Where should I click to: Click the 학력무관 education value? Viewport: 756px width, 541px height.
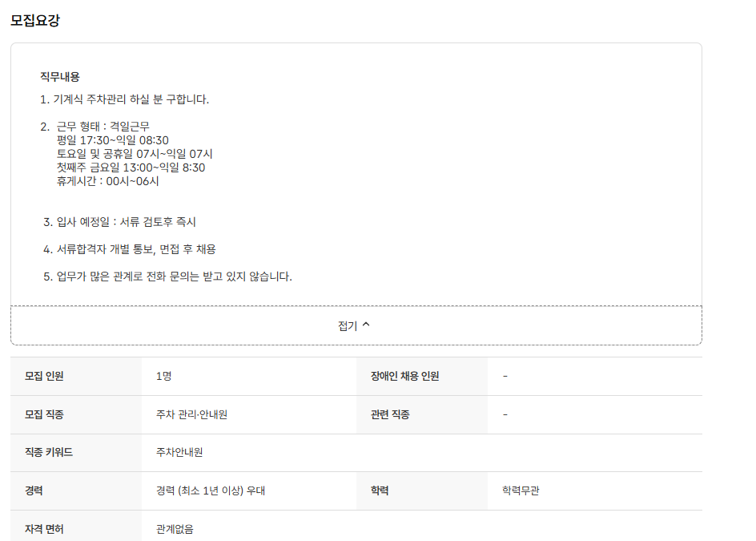[521, 491]
